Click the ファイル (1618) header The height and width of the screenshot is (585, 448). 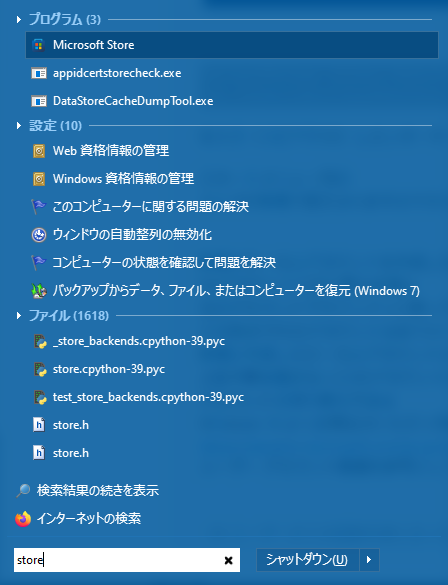[69, 316]
